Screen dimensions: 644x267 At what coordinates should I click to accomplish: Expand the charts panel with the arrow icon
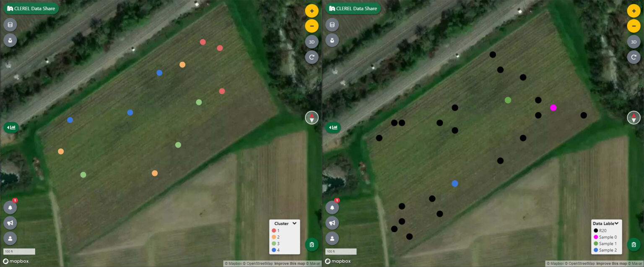click(11, 127)
